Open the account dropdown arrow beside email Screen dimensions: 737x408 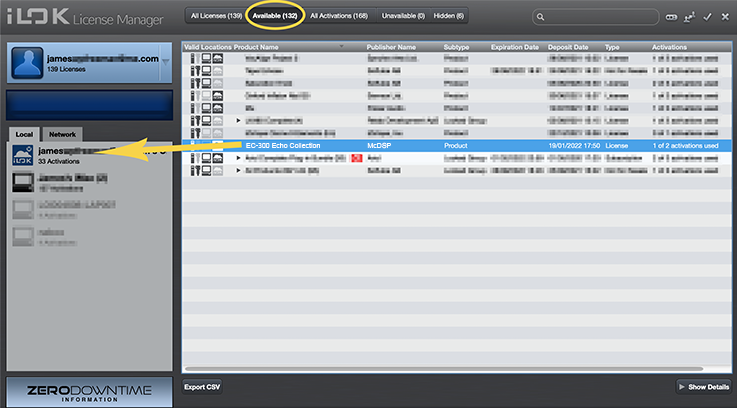point(165,62)
